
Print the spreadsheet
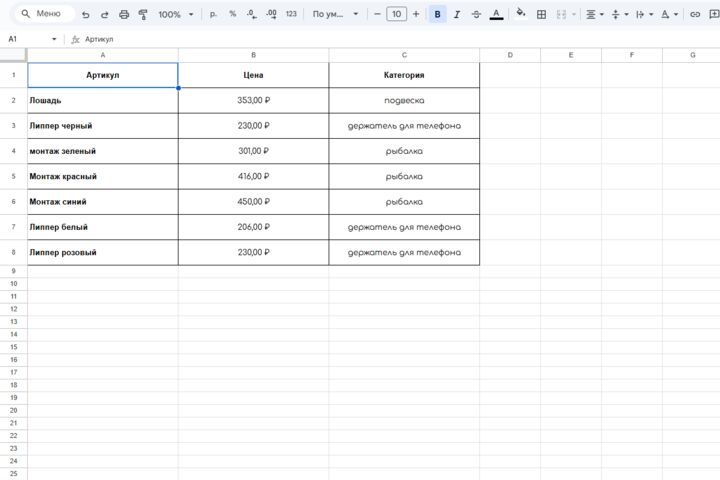(124, 15)
